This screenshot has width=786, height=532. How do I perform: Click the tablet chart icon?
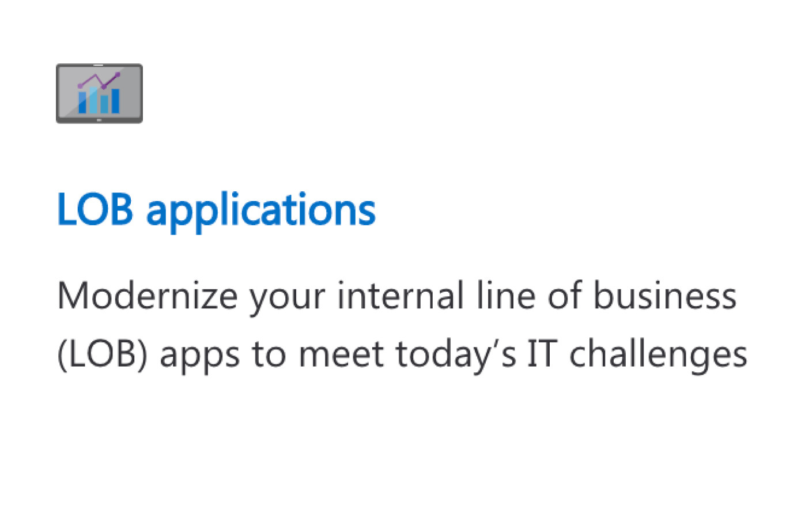(x=99, y=93)
